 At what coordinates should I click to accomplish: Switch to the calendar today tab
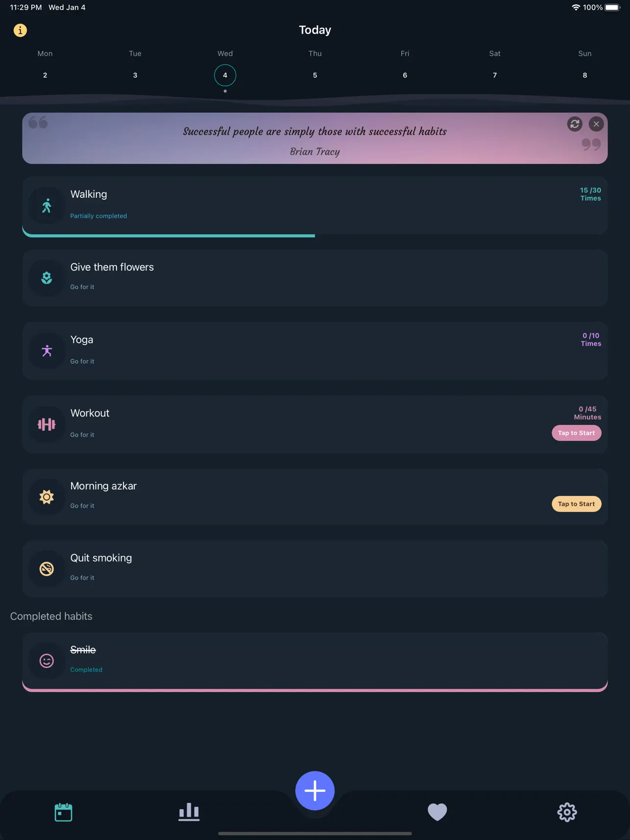[x=63, y=812]
